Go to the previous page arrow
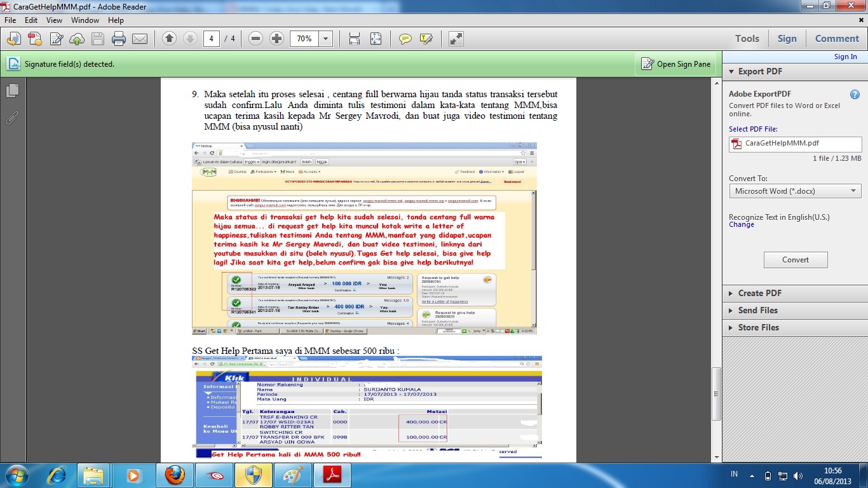The image size is (868, 488). (169, 39)
